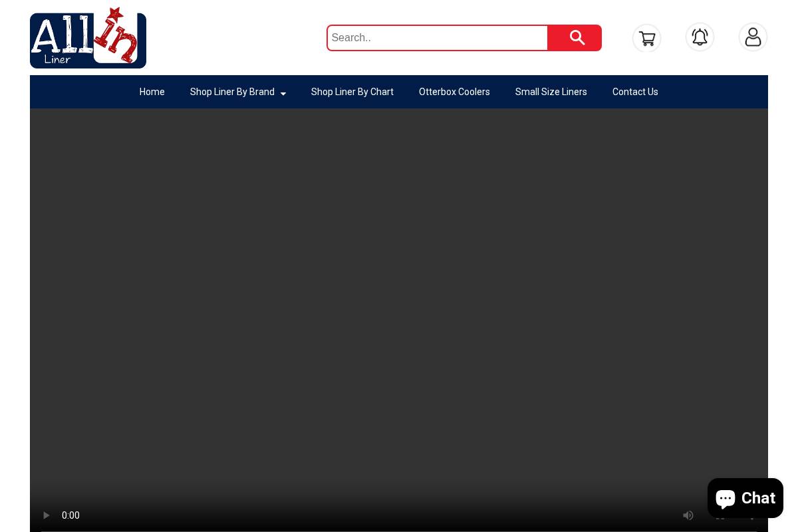
Task: Select Home from the navigation menu
Action: 152,92
